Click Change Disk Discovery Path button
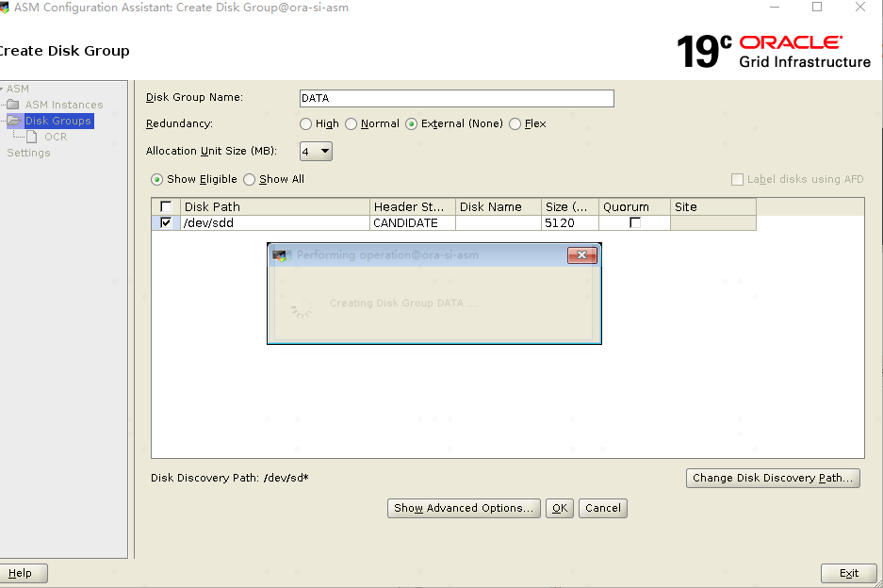 (x=773, y=478)
